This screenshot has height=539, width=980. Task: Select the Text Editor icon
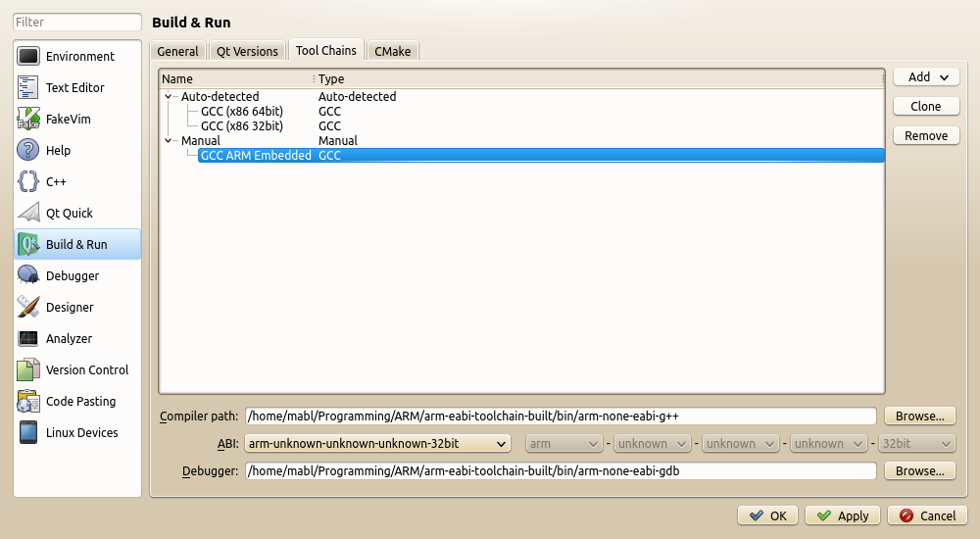click(28, 87)
